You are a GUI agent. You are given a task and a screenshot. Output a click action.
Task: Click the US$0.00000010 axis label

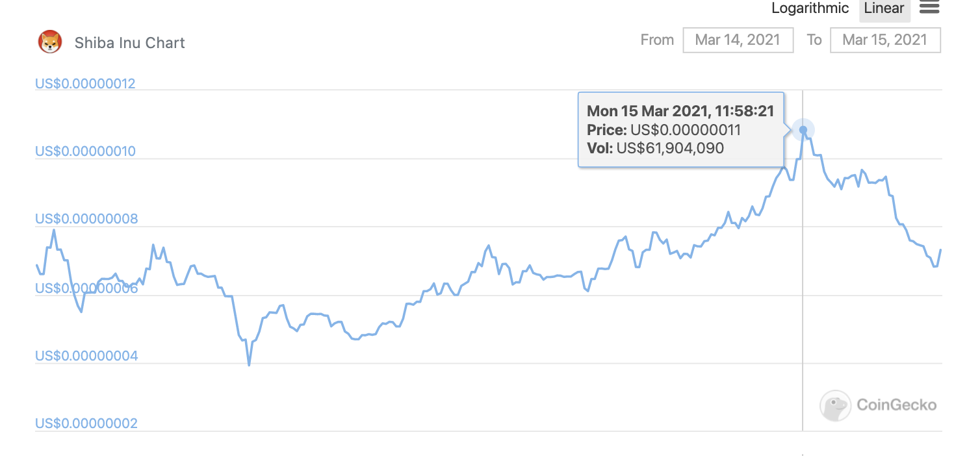85,151
